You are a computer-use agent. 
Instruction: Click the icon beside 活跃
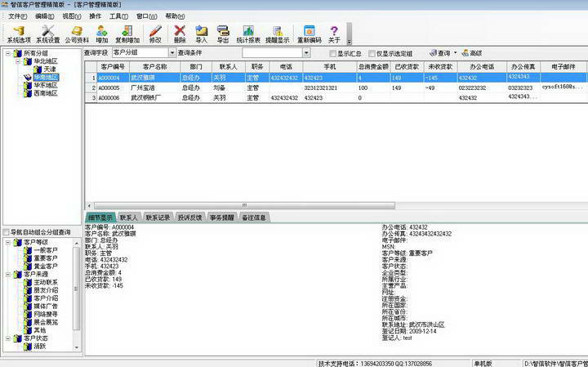tap(28, 347)
